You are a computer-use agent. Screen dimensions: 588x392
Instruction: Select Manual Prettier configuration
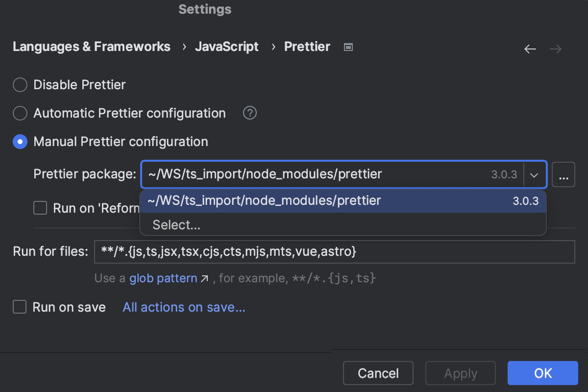20,141
